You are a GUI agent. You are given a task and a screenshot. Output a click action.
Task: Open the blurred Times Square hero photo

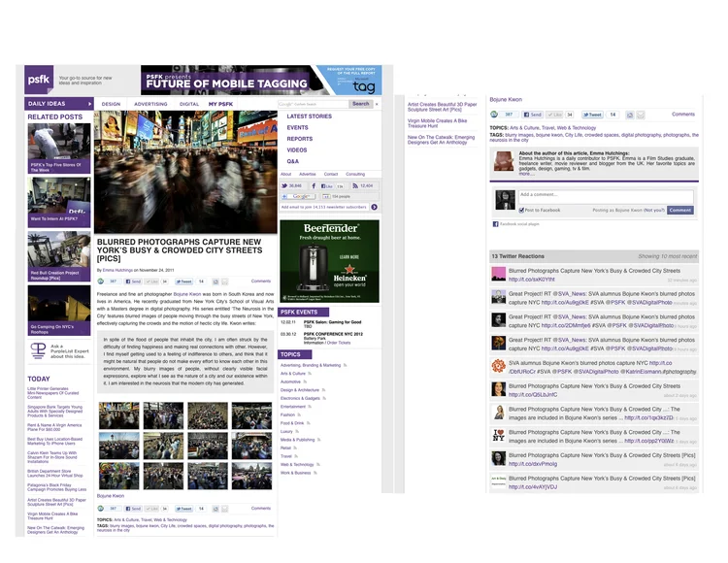tap(185, 172)
